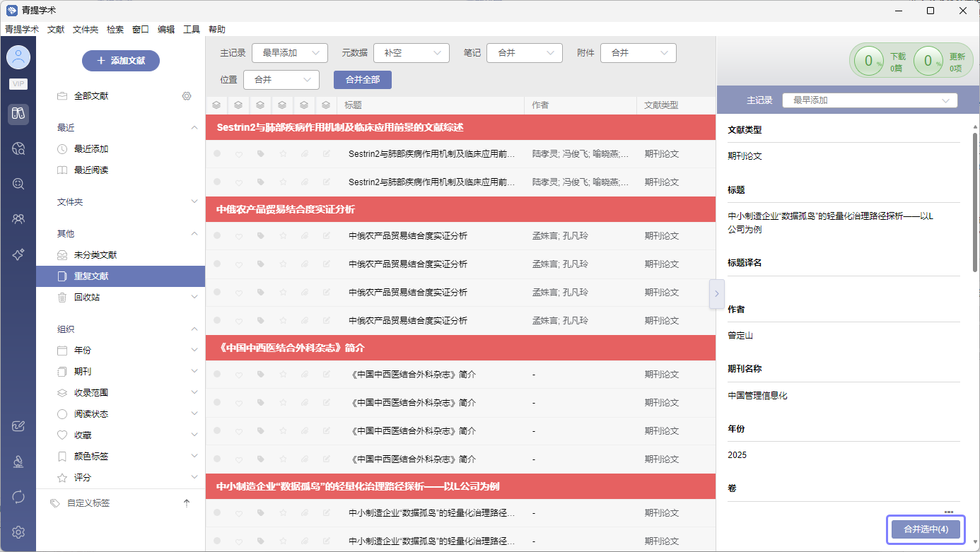Open the group users icon in sidebar
Screen dimensions: 980x552
(18, 219)
